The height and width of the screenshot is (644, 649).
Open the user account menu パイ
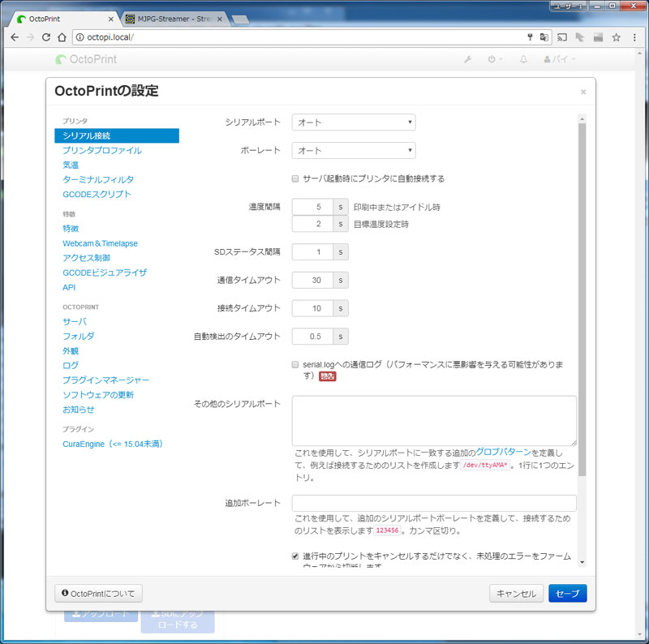pos(560,59)
